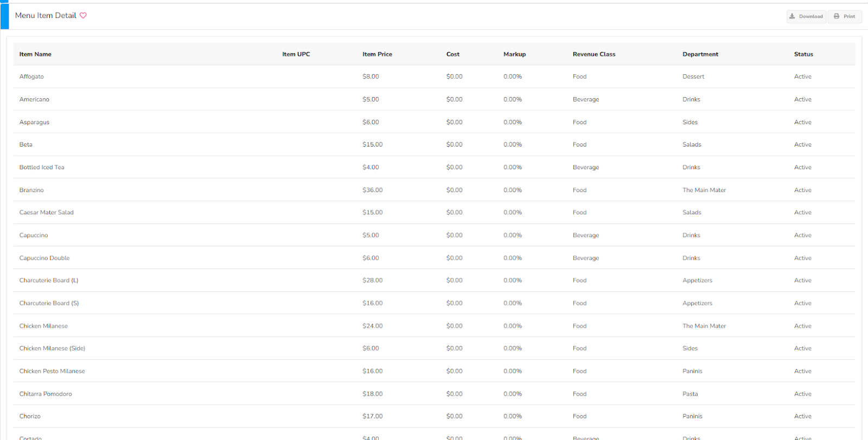Click the Caesar Mater Salad row

pyautogui.click(x=46, y=213)
